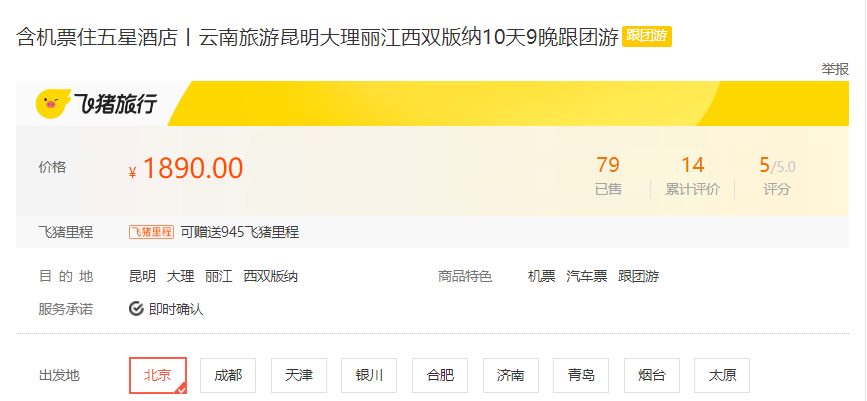This screenshot has height=401, width=867.
Task: View the 已售 sold count
Action: coord(608,176)
